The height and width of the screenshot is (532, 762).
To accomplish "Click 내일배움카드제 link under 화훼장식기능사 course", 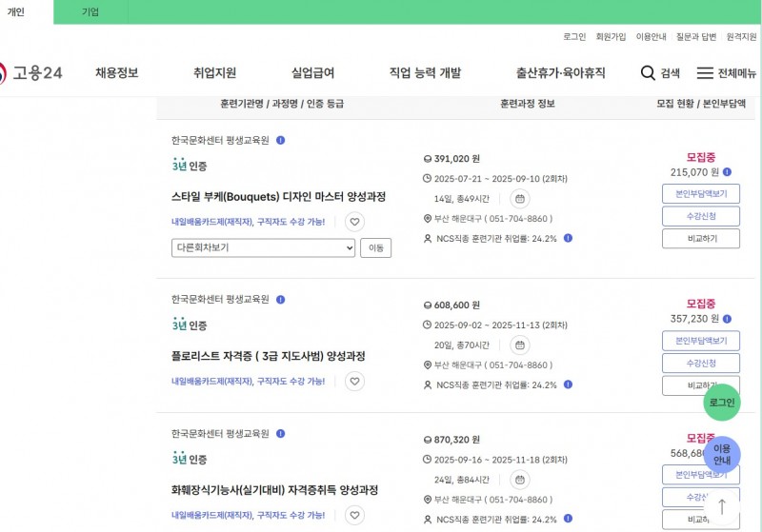I will click(248, 515).
